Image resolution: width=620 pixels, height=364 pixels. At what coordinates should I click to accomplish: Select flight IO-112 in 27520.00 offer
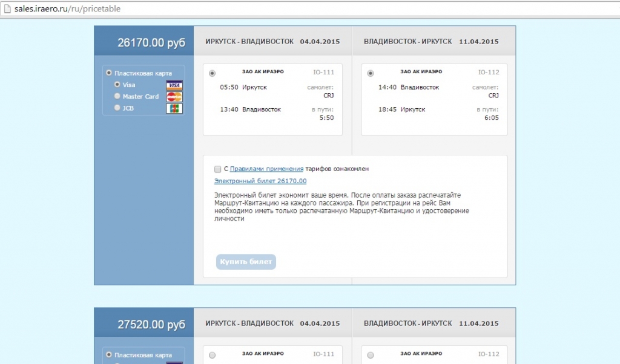pos(371,355)
